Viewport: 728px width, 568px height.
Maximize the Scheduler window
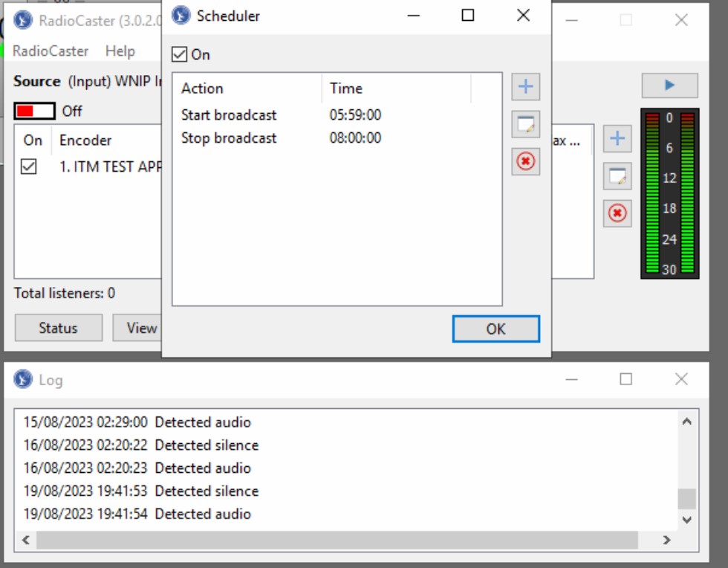coord(468,16)
